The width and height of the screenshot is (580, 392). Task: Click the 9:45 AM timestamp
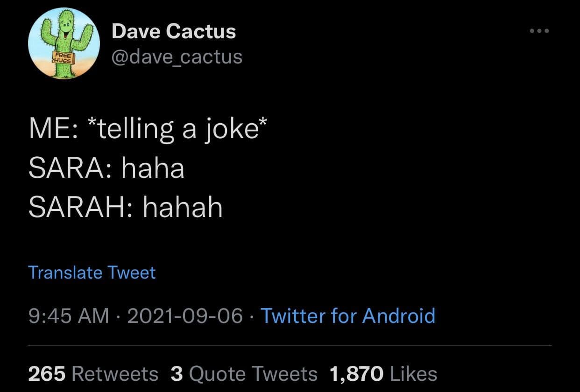pyautogui.click(x=68, y=315)
